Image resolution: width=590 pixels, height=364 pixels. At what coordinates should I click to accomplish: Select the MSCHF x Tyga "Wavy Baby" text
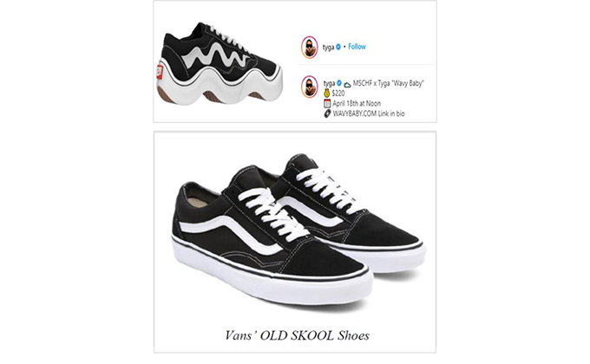tap(389, 83)
